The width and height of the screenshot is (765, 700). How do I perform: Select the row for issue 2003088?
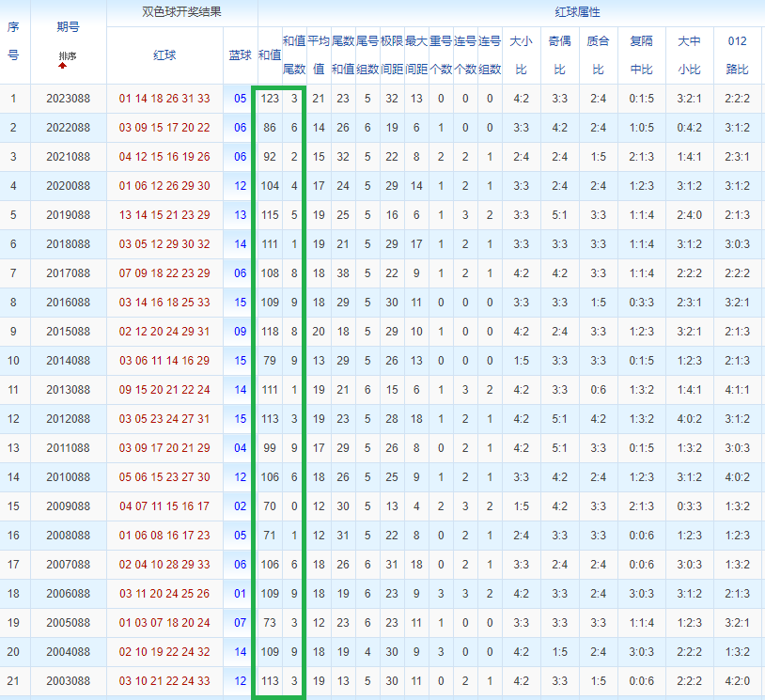(382, 681)
